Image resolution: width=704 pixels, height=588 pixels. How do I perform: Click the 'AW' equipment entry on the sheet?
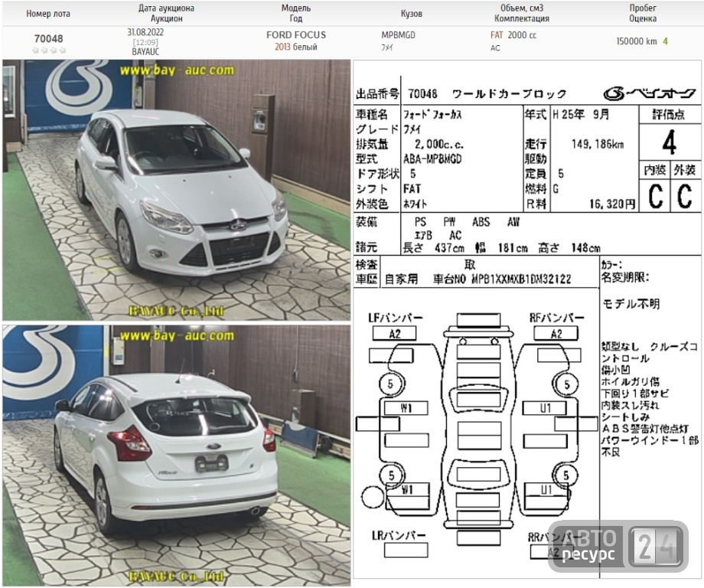tap(513, 222)
